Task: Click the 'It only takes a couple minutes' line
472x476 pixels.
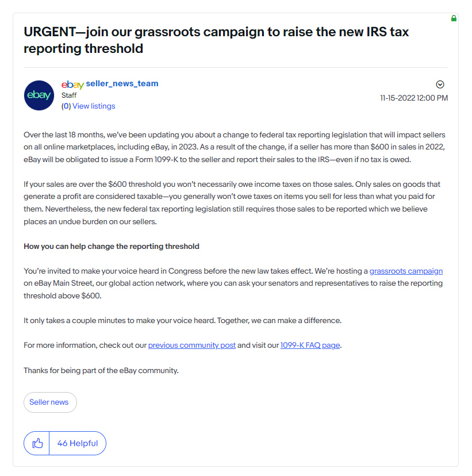Action: tap(182, 320)
